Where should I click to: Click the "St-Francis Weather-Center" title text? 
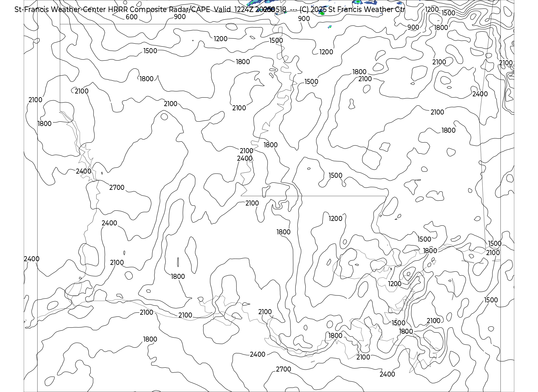click(x=60, y=10)
